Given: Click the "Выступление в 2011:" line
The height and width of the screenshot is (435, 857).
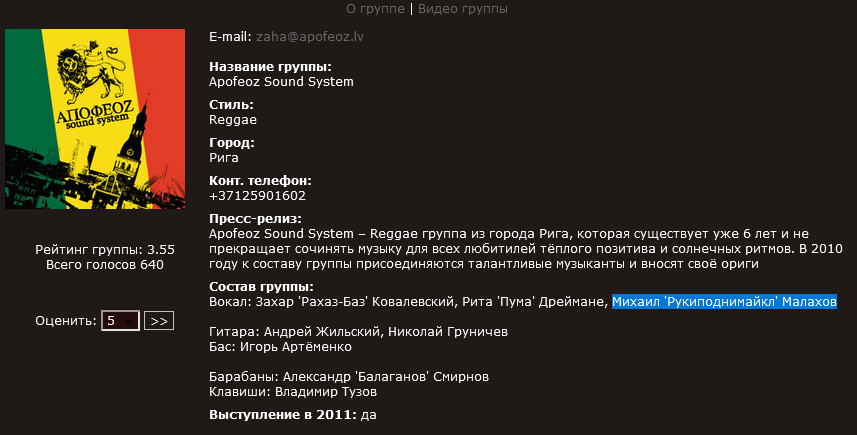Looking at the screenshot, I should click(x=293, y=415).
